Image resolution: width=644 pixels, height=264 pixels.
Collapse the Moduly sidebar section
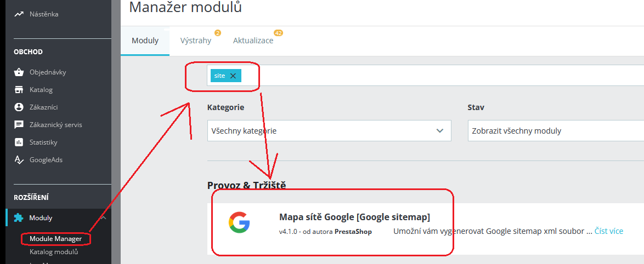click(104, 218)
